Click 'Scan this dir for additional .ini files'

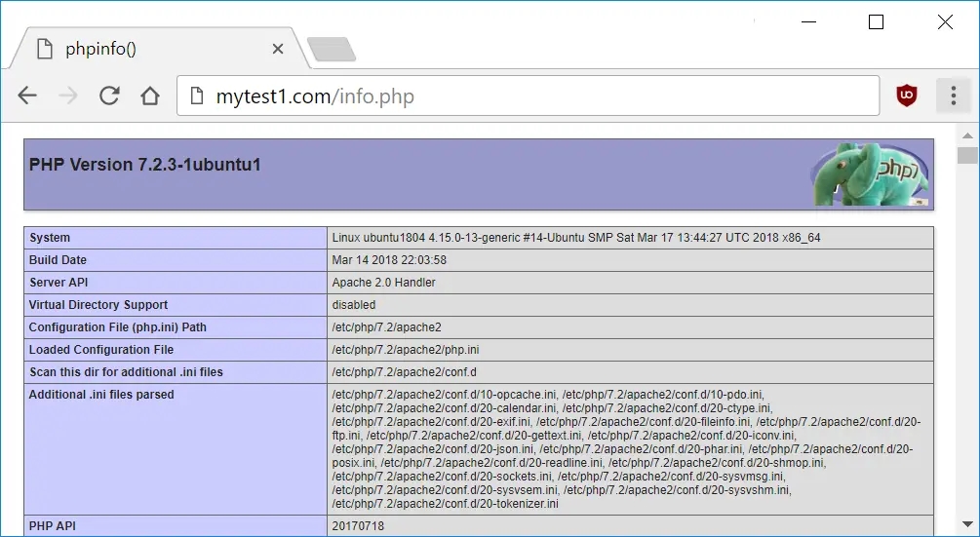click(x=126, y=372)
